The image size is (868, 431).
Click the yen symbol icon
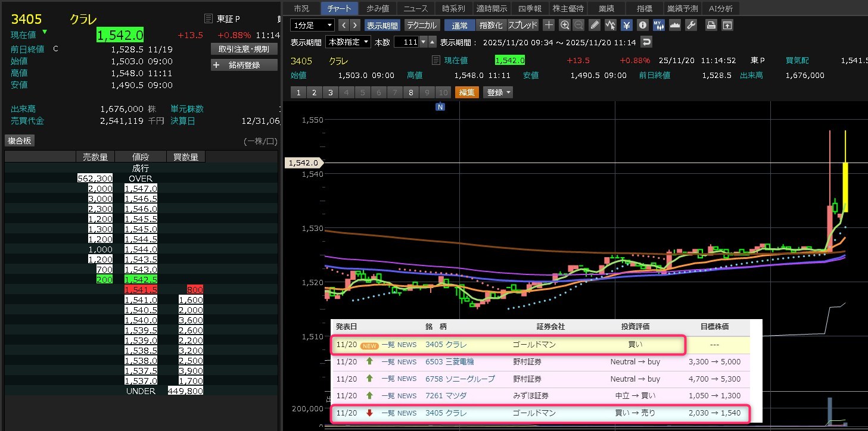pos(627,25)
